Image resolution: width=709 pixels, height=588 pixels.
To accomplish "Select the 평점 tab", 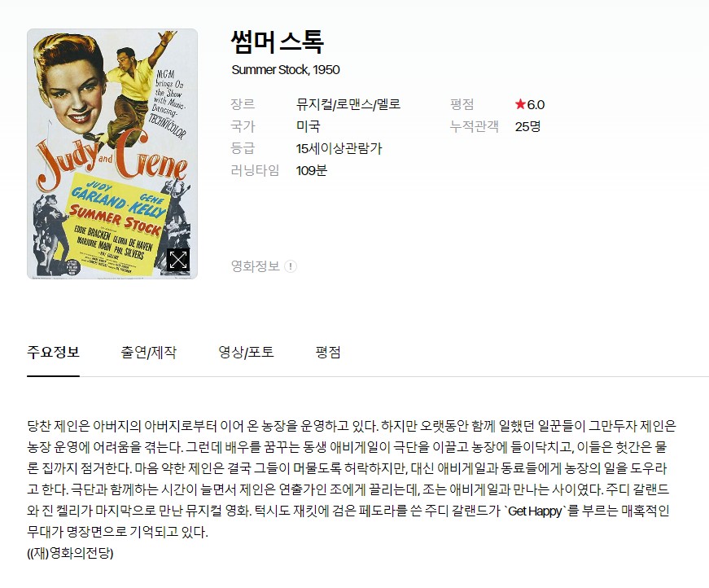I will (x=328, y=352).
